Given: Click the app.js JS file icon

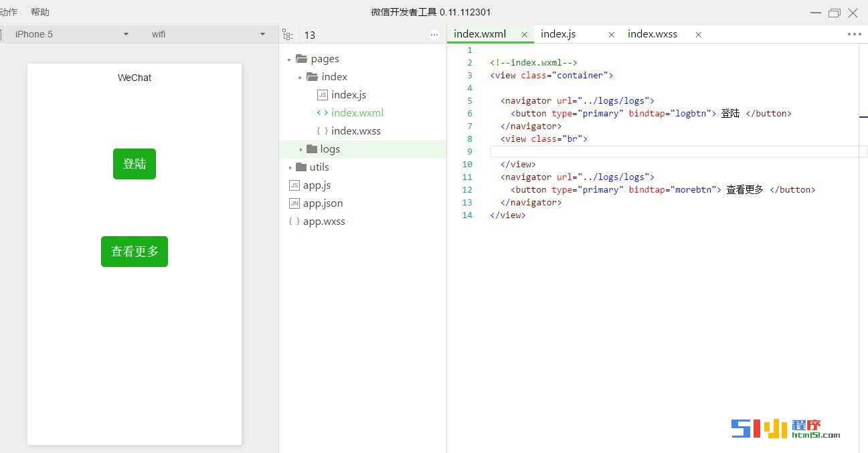Looking at the screenshot, I should click(x=294, y=185).
